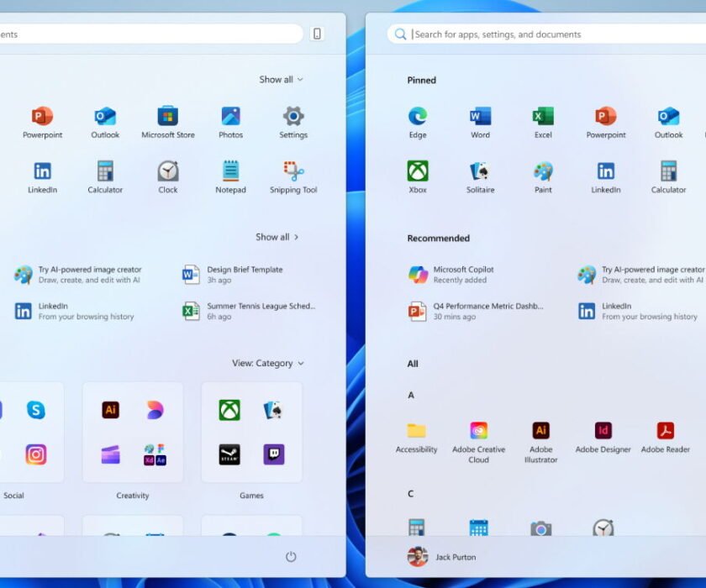
Task: Launch Steam in the Games category
Action: [x=229, y=454]
